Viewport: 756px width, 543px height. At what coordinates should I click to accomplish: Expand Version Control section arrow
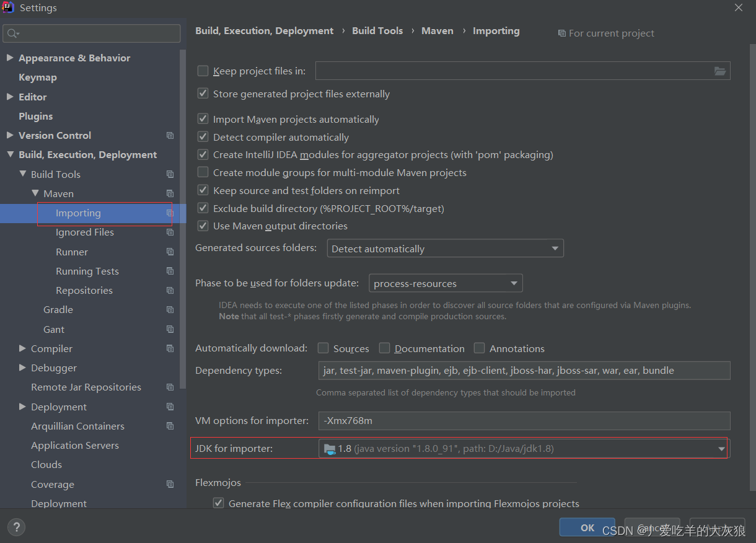(x=9, y=135)
